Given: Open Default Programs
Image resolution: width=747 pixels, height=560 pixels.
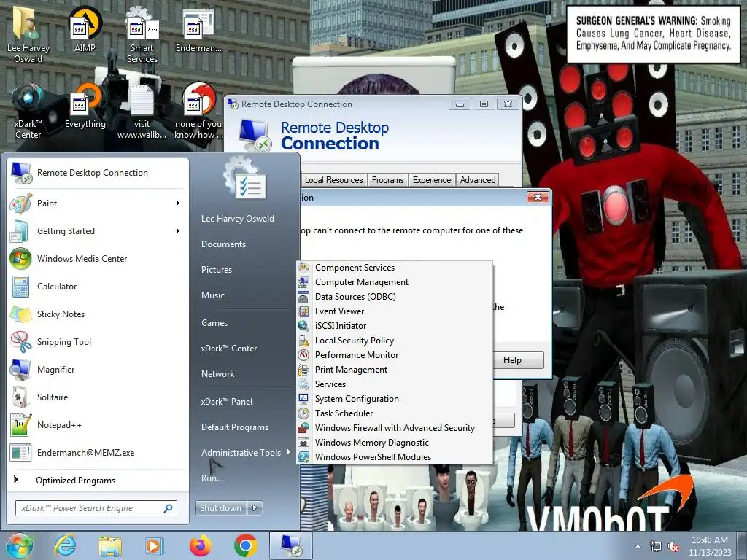Looking at the screenshot, I should (x=235, y=427).
